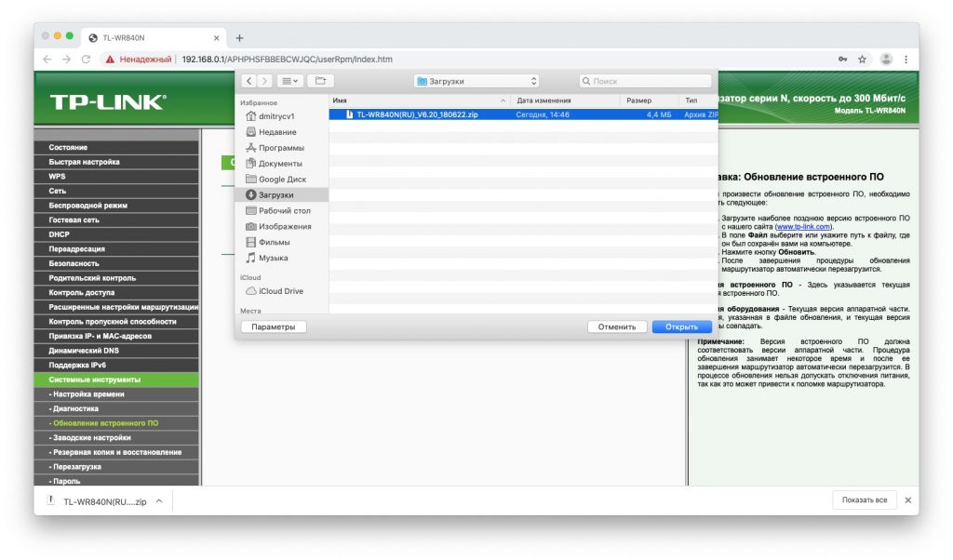Reload the page with the refresh icon

coord(87,60)
